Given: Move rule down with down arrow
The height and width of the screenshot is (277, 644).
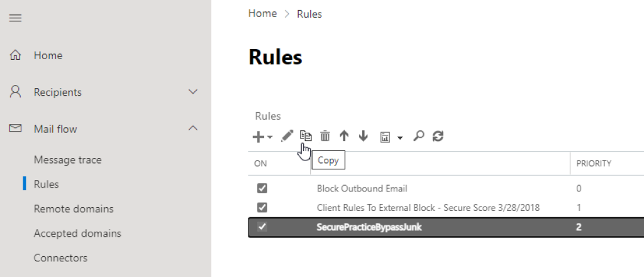Looking at the screenshot, I should tap(363, 136).
